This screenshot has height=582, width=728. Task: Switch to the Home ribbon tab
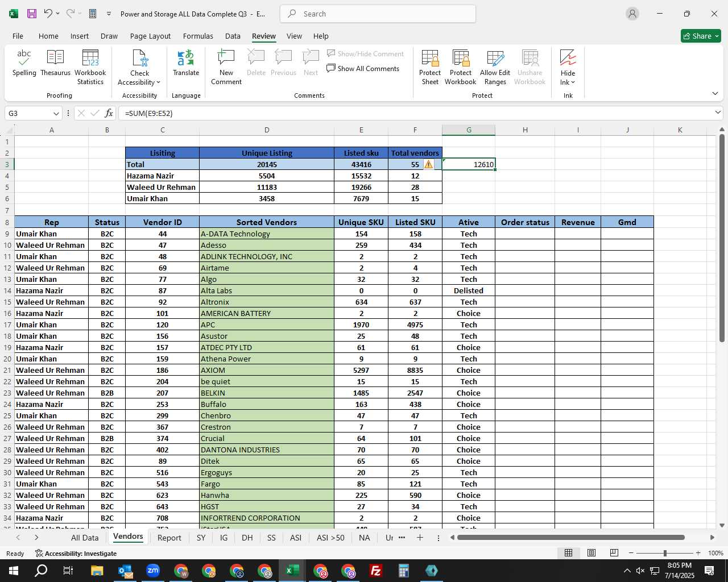pyautogui.click(x=48, y=36)
